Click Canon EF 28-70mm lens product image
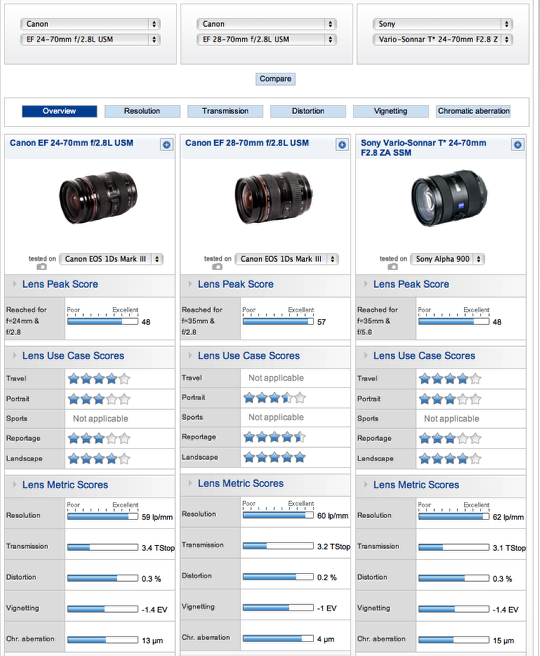The width and height of the screenshot is (540, 656). 274,197
